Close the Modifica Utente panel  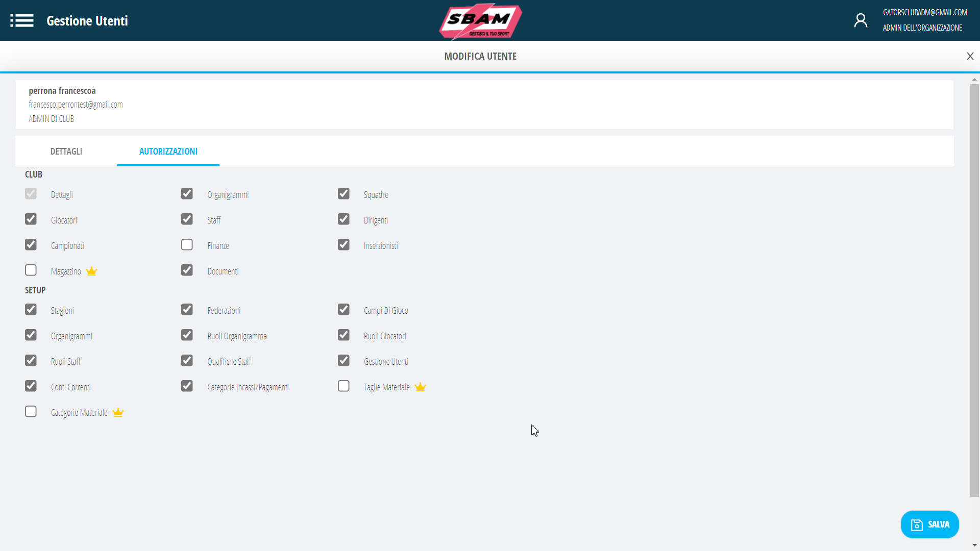coord(970,56)
